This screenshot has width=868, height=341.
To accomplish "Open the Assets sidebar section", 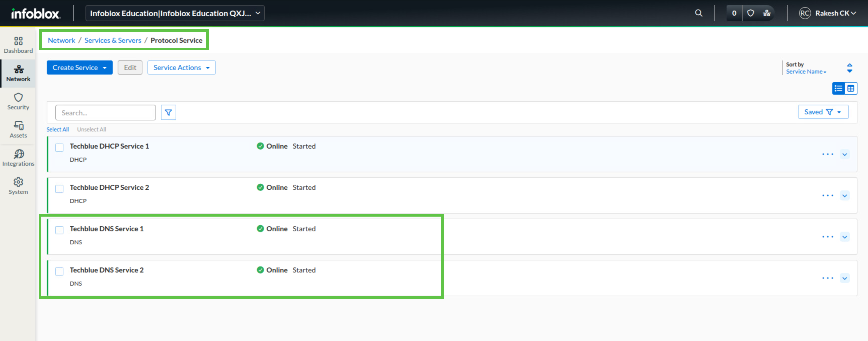I will (x=18, y=130).
